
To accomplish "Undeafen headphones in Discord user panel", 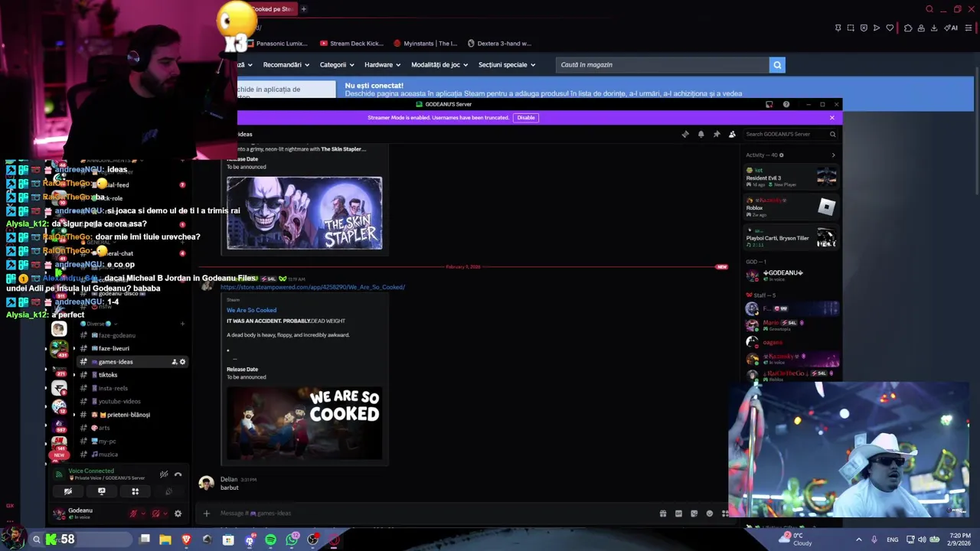I will [x=155, y=514].
